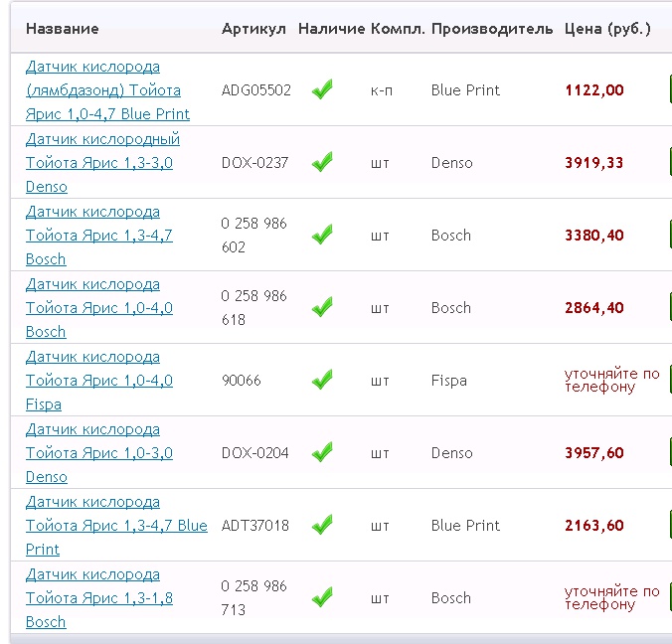Open the Bosch 1,3-4,7 oxygen sensor link
The image size is (672, 644).
[99, 236]
